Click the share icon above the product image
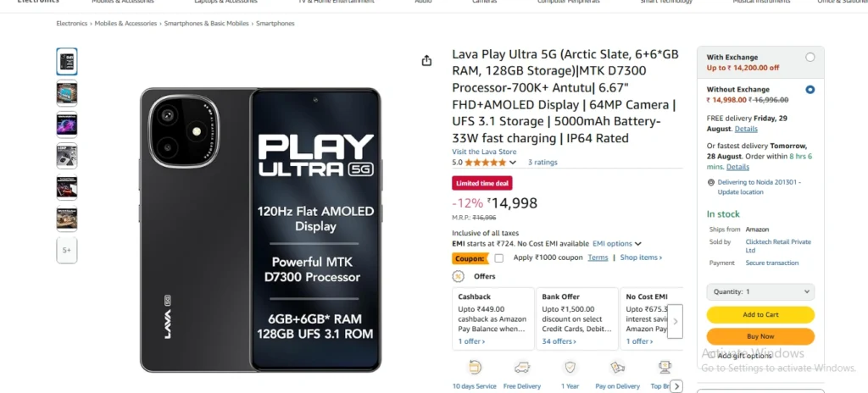This screenshot has width=868, height=393. [427, 60]
